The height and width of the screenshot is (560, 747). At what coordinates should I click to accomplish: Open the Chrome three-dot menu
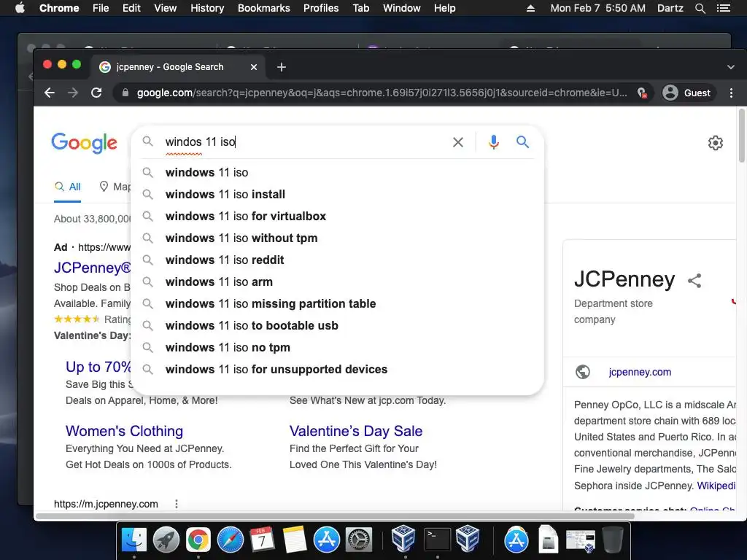731,93
